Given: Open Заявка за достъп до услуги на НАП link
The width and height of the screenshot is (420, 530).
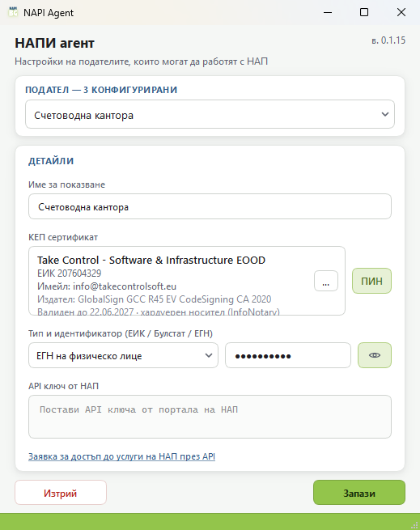Looking at the screenshot, I should [x=121, y=456].
